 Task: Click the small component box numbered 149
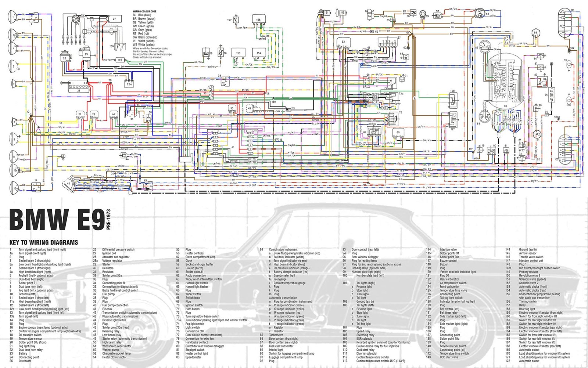(120, 59)
